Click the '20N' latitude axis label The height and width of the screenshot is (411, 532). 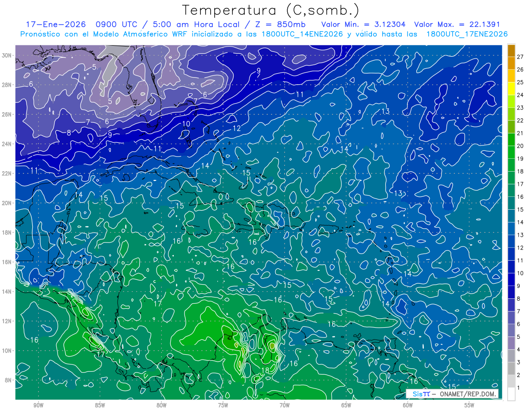tap(8, 203)
